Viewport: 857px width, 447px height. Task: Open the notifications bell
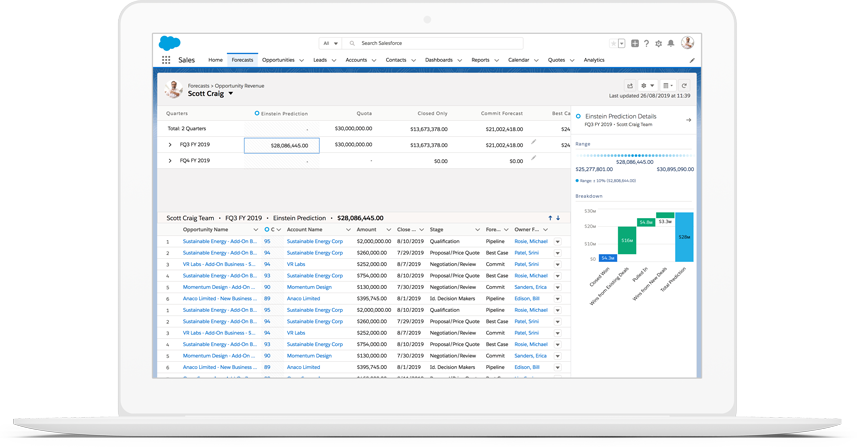coord(671,43)
